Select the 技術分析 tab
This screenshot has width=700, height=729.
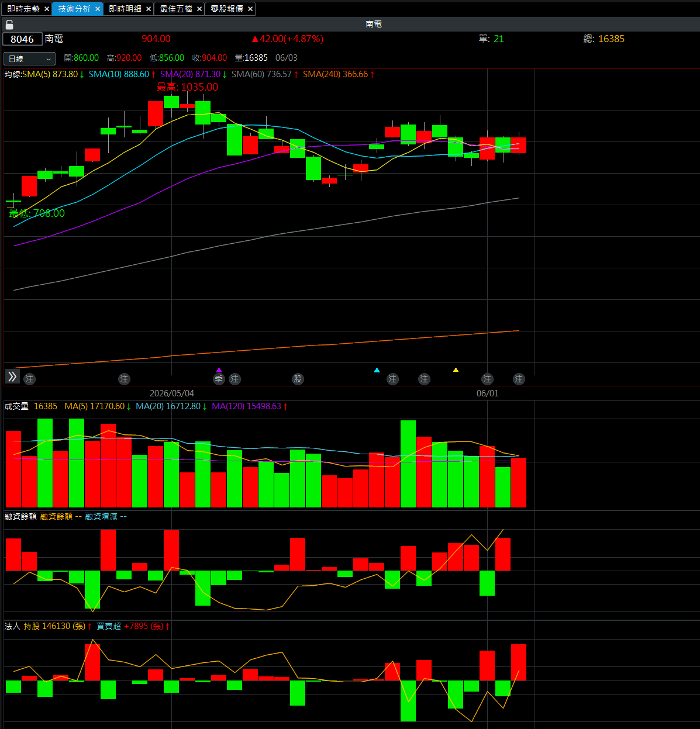74,9
